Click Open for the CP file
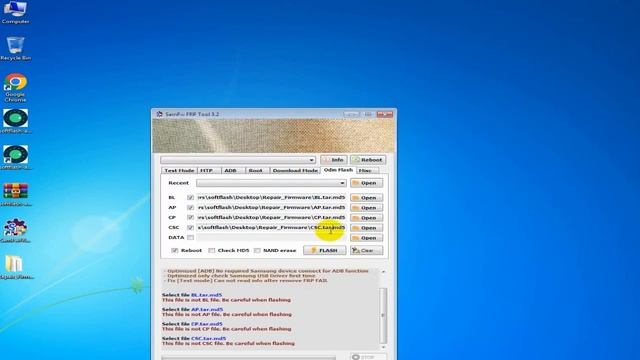The height and width of the screenshot is (360, 640). (366, 218)
